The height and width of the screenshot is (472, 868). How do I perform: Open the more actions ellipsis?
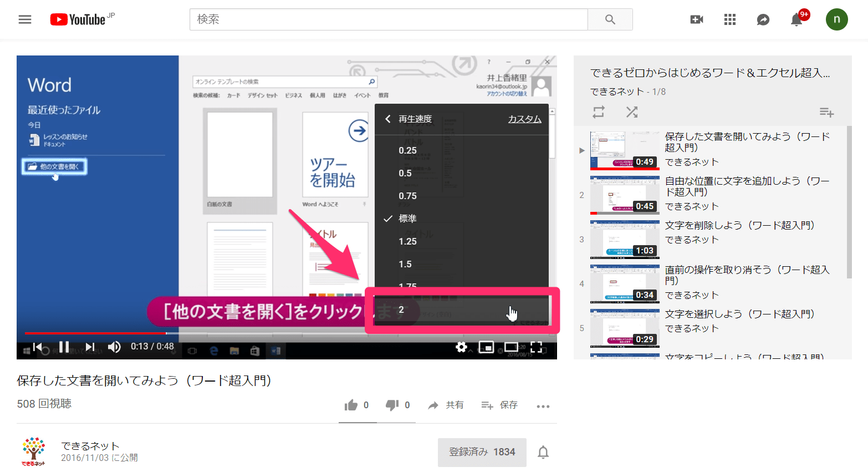(x=543, y=407)
